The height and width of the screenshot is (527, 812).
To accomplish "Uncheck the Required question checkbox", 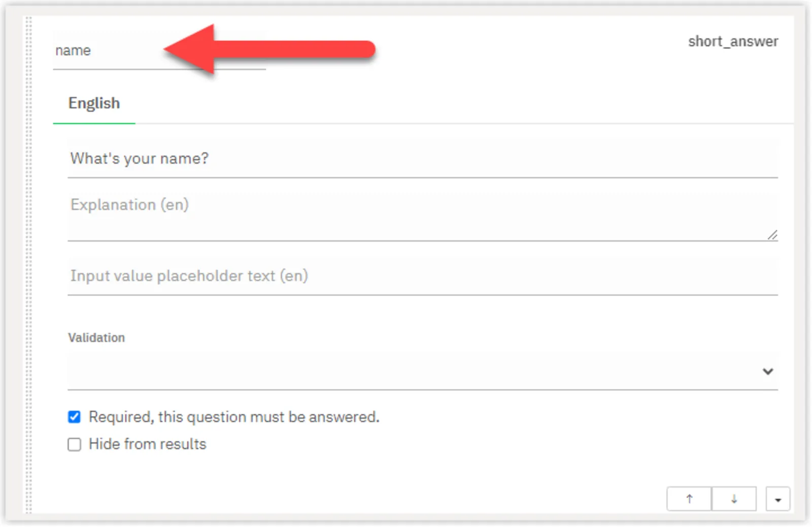I will (x=74, y=416).
